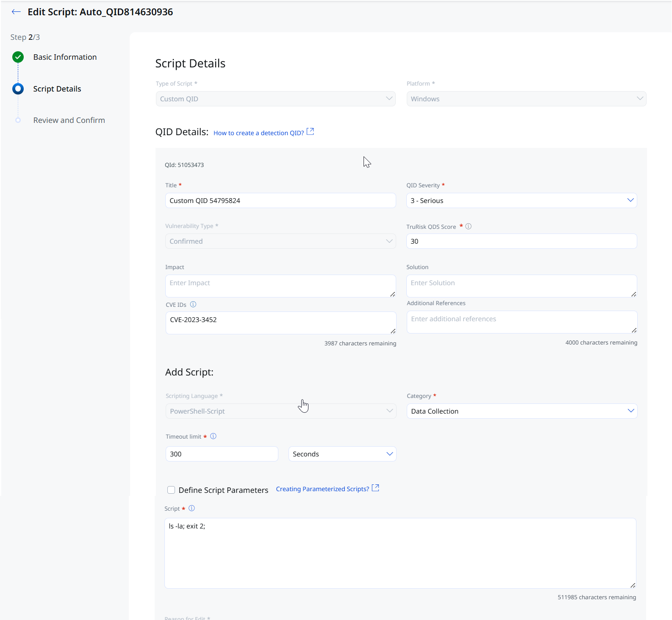Click the 'Step 2/3' indicator text

[x=25, y=37]
